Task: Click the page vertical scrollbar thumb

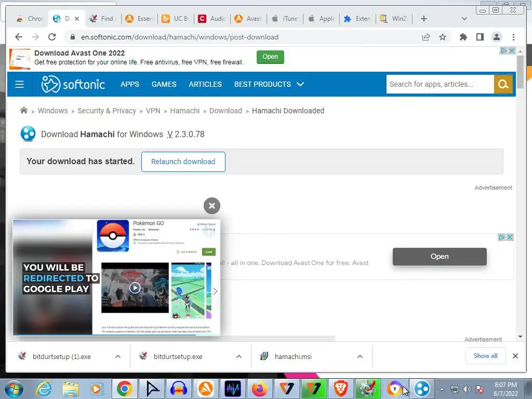Action: pyautogui.click(x=521, y=72)
